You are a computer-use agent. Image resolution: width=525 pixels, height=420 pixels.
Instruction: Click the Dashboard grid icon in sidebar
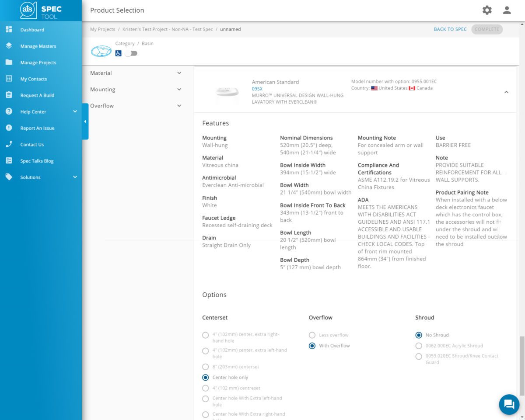tap(9, 30)
